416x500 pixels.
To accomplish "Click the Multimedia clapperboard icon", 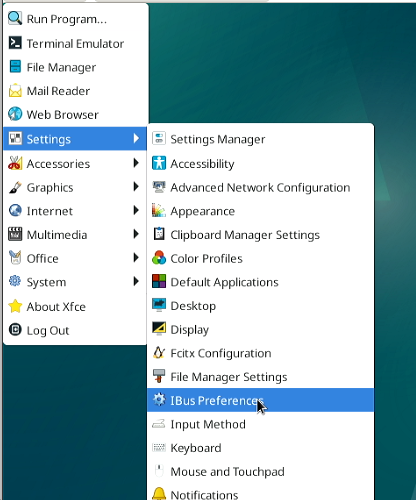I will pos(15,234).
